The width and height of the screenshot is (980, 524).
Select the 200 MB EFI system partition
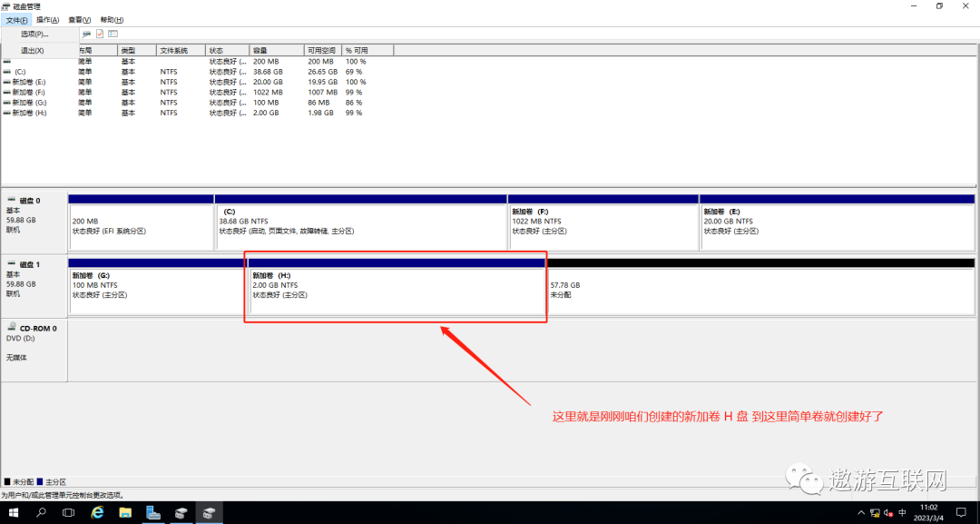pos(142,222)
